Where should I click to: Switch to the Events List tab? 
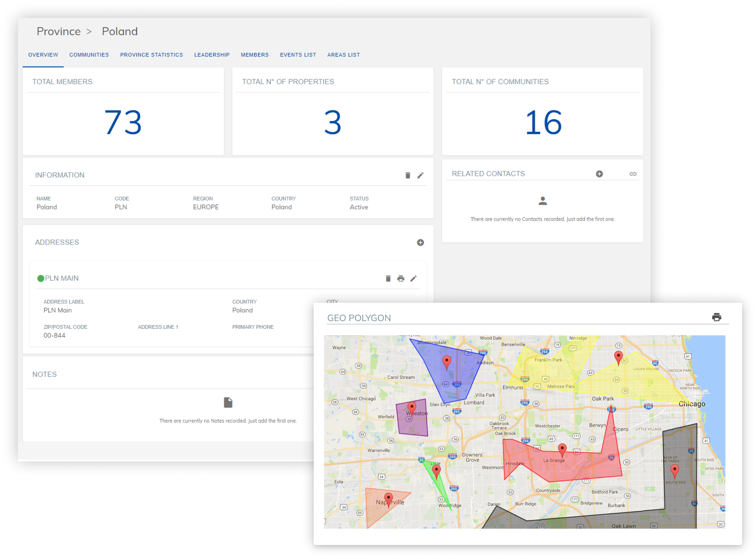[x=298, y=55]
